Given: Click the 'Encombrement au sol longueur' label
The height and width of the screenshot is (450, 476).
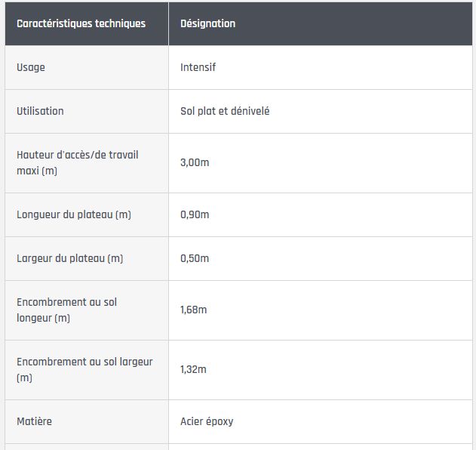Looking at the screenshot, I should click(x=66, y=310).
